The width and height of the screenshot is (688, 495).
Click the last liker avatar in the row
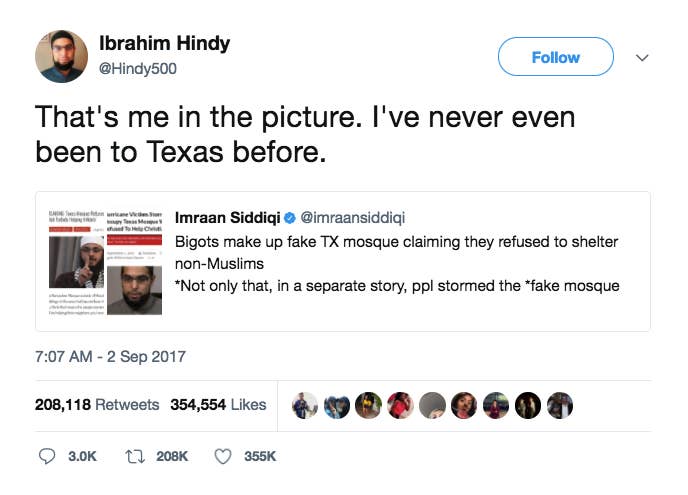pos(559,405)
